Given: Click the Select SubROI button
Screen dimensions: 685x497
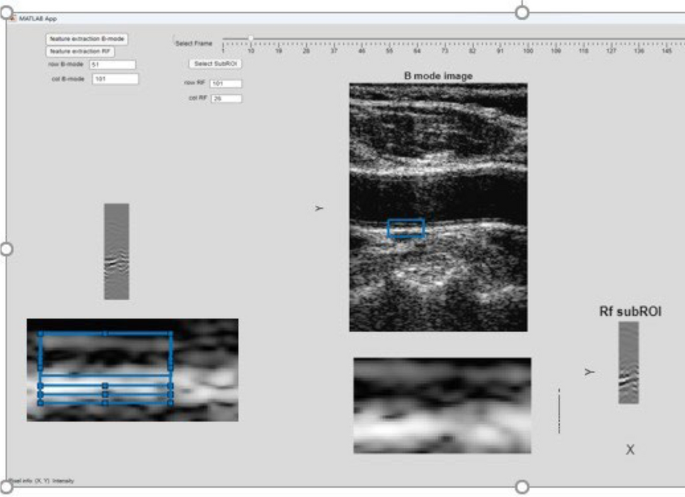Looking at the screenshot, I should click(x=211, y=63).
